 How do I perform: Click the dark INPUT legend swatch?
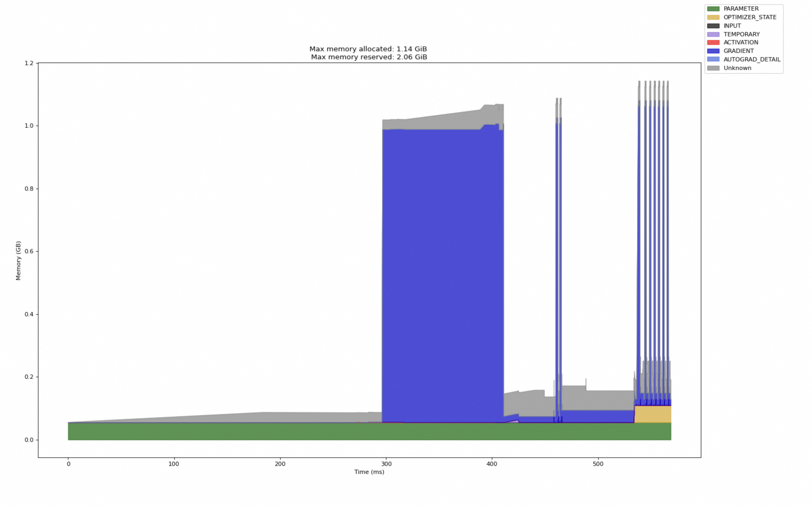pyautogui.click(x=713, y=26)
